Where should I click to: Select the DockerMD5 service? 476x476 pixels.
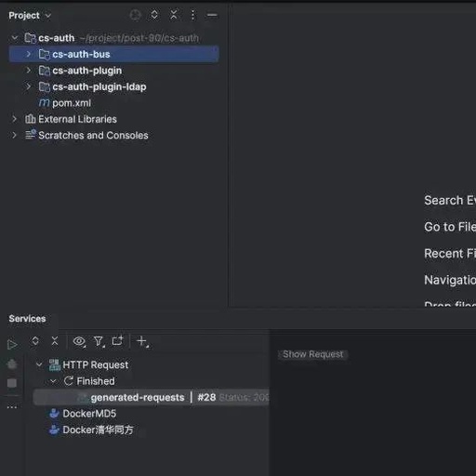pyautogui.click(x=89, y=414)
